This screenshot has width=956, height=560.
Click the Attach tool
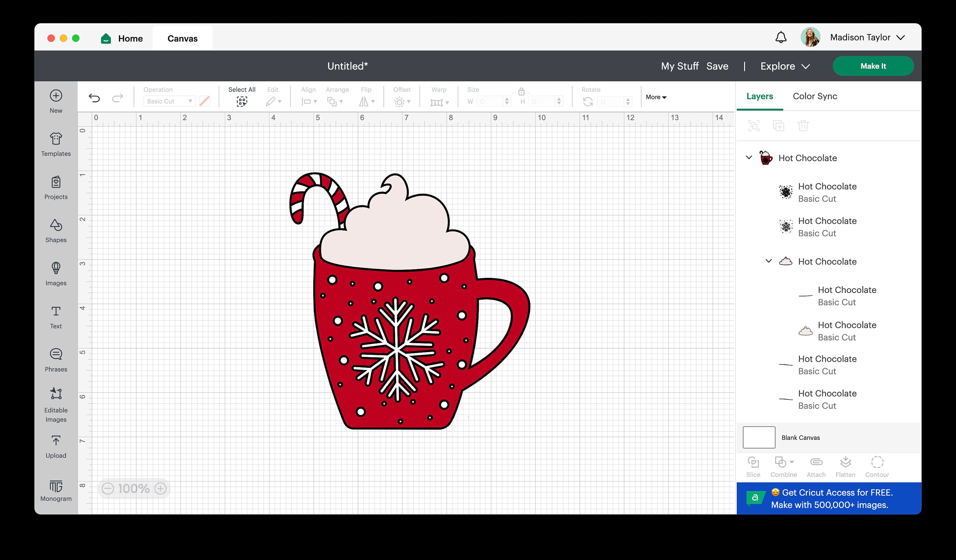pos(816,466)
